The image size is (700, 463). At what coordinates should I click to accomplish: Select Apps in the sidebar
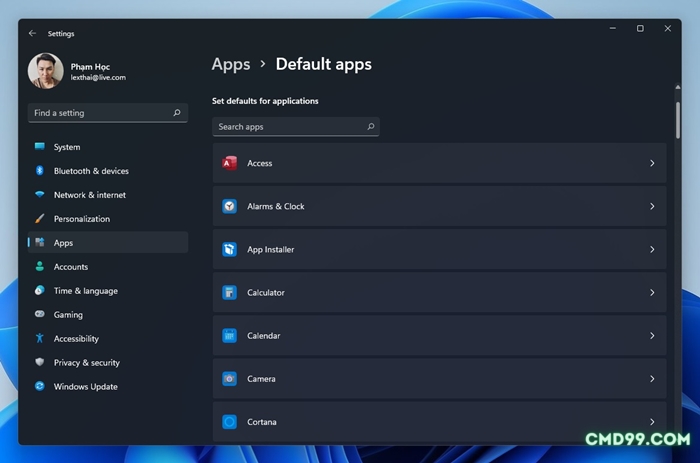(x=108, y=242)
